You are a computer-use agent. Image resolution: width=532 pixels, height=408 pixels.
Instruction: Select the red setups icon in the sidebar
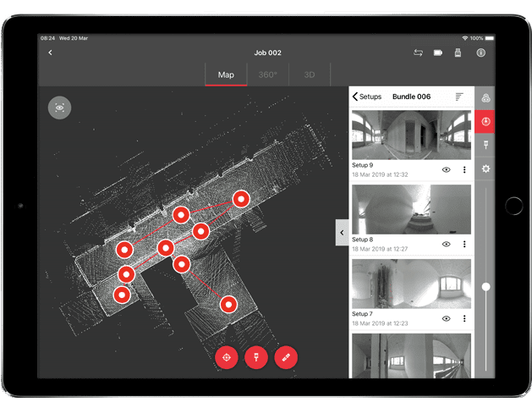coord(485,121)
